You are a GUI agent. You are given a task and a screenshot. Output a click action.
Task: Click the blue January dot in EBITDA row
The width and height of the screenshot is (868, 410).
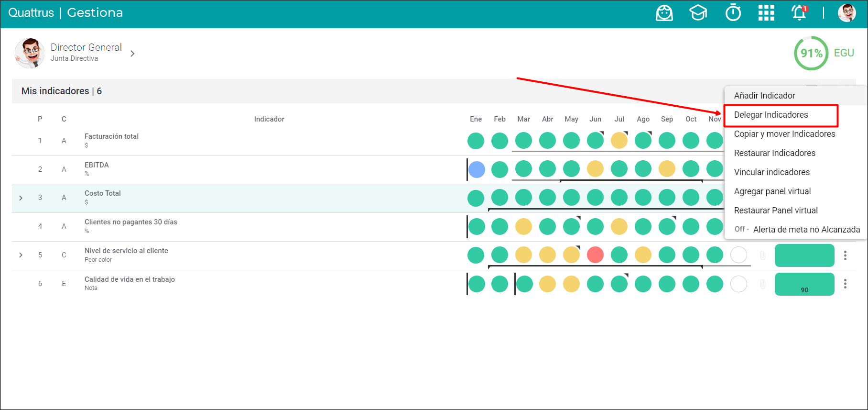tap(477, 169)
